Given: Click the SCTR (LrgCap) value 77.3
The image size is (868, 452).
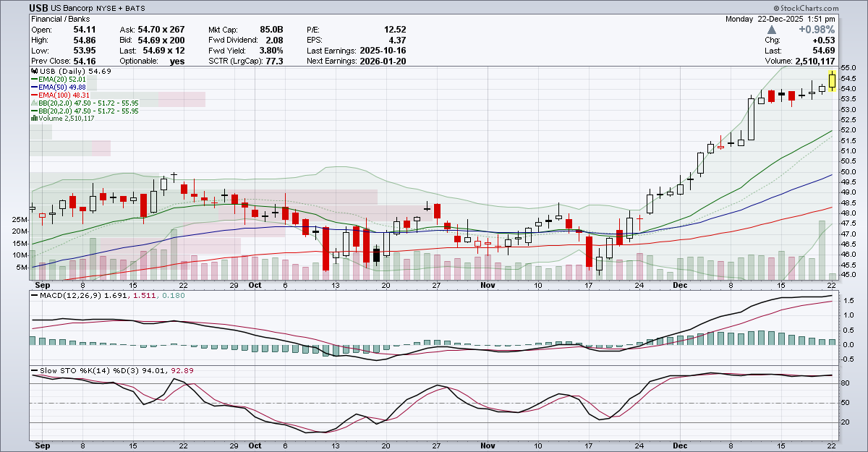Looking at the screenshot, I should 273,61.
